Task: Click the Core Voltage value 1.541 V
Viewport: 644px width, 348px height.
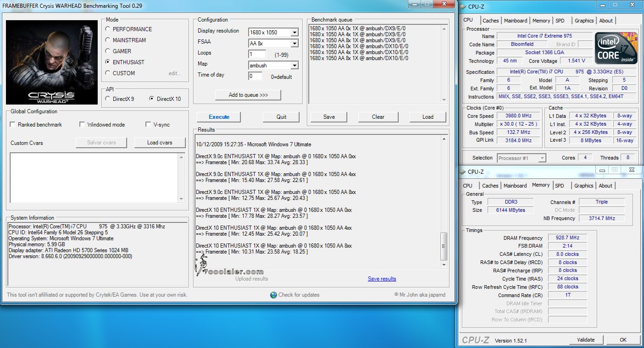Action: (x=576, y=61)
